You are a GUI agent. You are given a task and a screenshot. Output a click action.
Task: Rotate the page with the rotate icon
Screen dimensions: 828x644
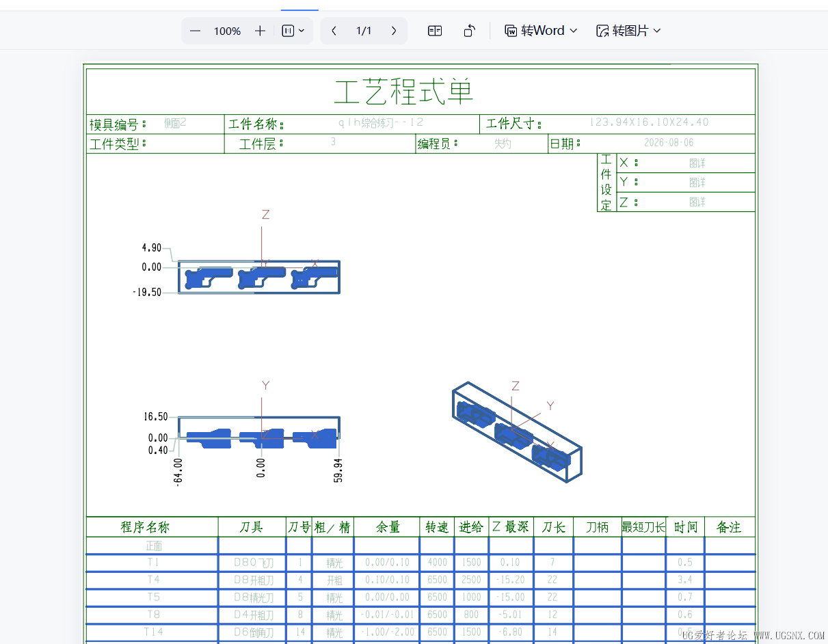point(469,31)
